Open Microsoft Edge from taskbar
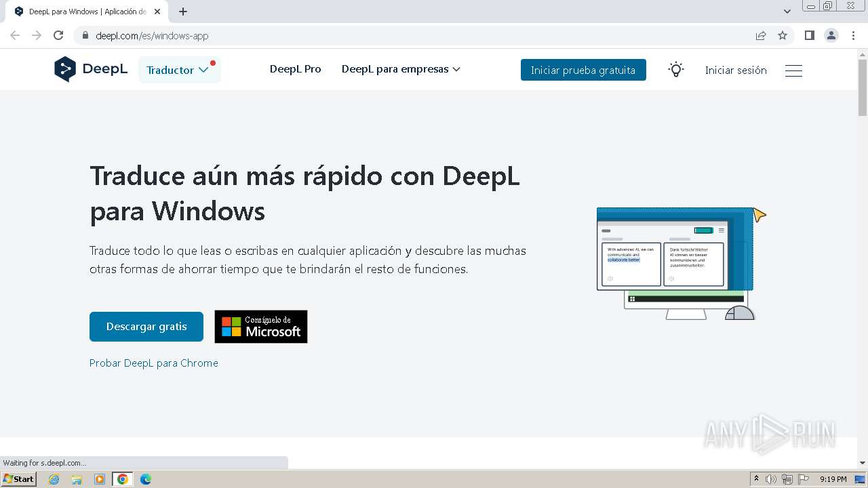868x488 pixels. [145, 479]
